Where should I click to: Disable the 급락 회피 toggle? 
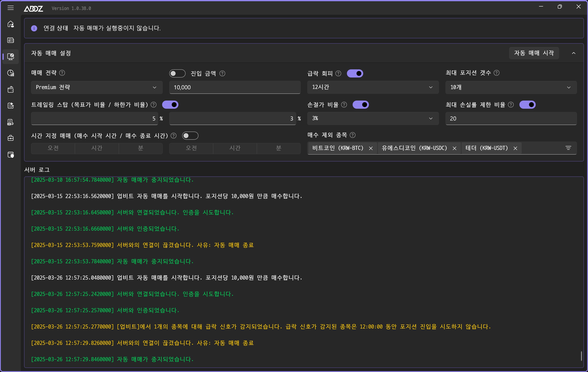[355, 73]
